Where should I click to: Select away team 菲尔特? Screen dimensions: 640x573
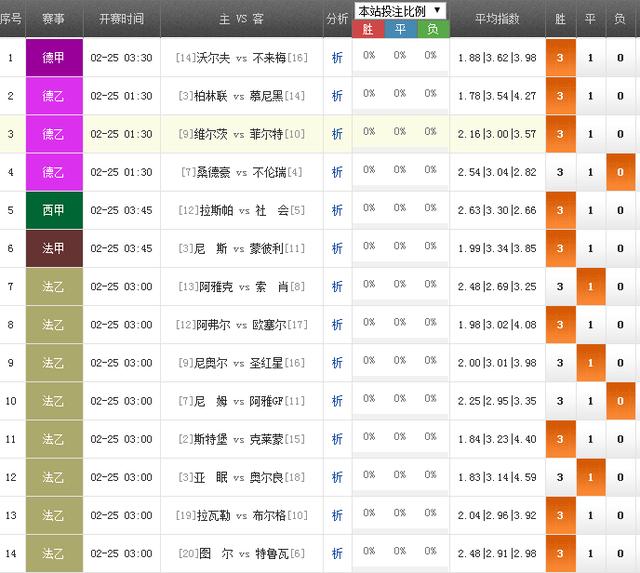[x=267, y=134]
